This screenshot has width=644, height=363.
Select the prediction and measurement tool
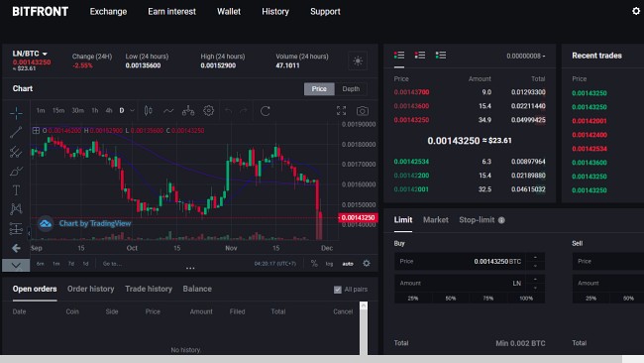(x=16, y=228)
